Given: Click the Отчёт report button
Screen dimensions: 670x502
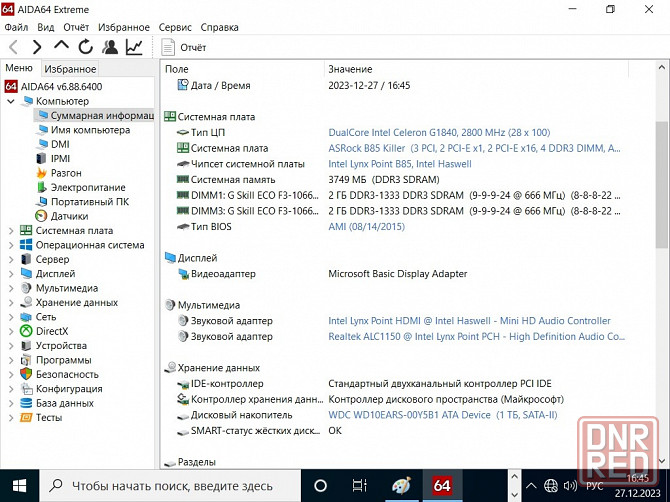Looking at the screenshot, I should coord(184,47).
